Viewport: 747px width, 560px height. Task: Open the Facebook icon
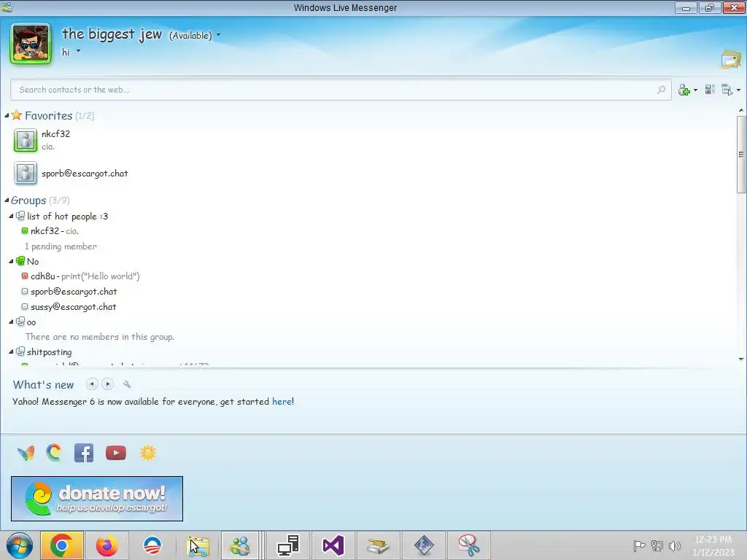tap(84, 453)
